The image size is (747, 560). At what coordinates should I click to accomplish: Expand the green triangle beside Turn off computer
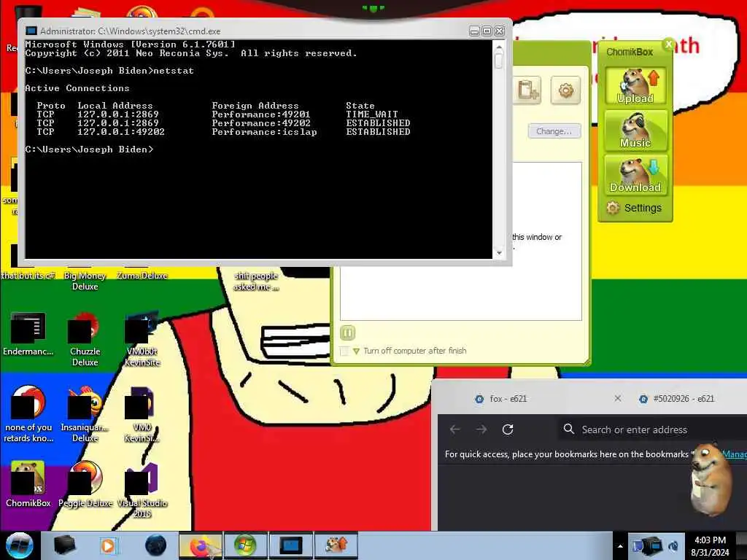356,351
